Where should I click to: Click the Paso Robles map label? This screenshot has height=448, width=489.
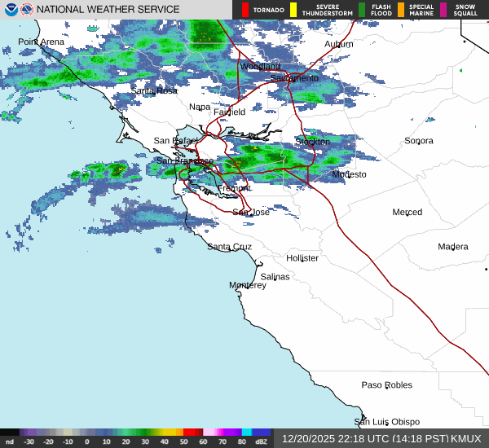[x=386, y=384]
